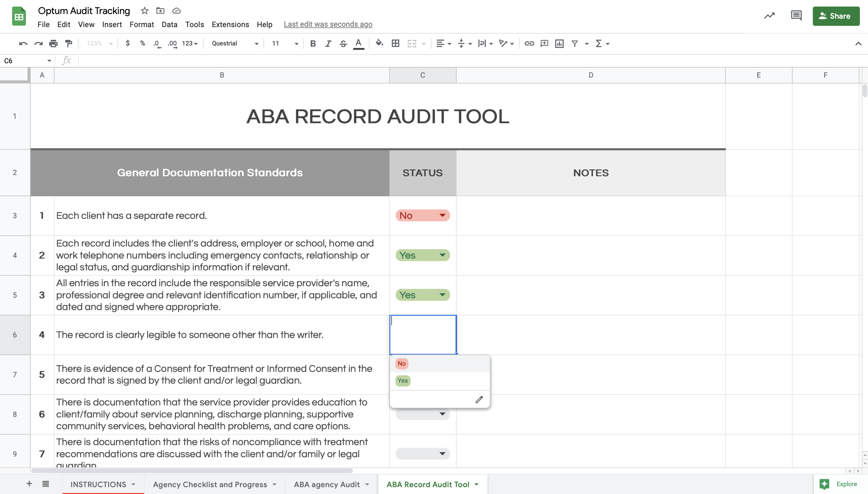868x494 pixels.
Task: Open 'Last edit was seconds ago' link
Action: (x=328, y=24)
